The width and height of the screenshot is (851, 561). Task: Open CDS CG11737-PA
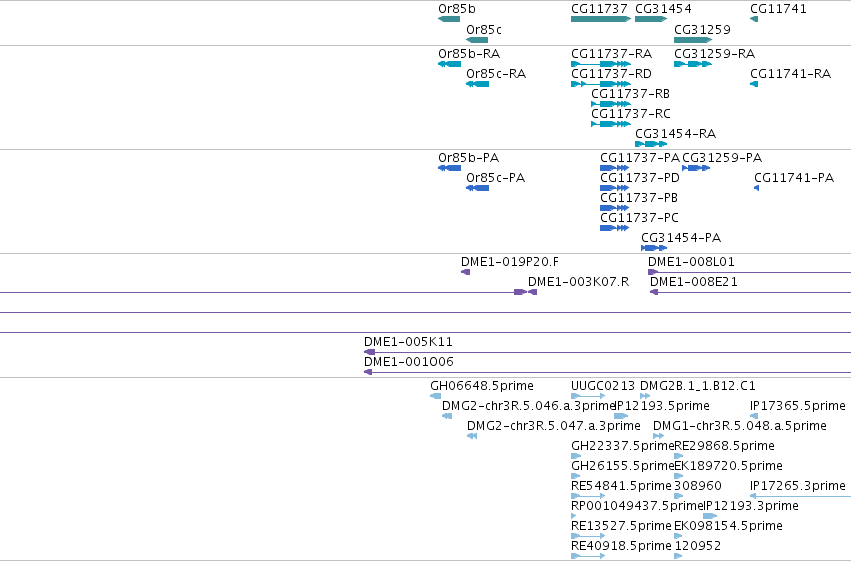click(x=640, y=158)
